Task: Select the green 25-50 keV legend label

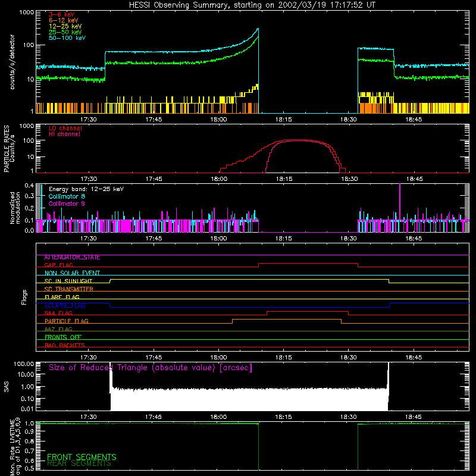Action: [x=65, y=32]
